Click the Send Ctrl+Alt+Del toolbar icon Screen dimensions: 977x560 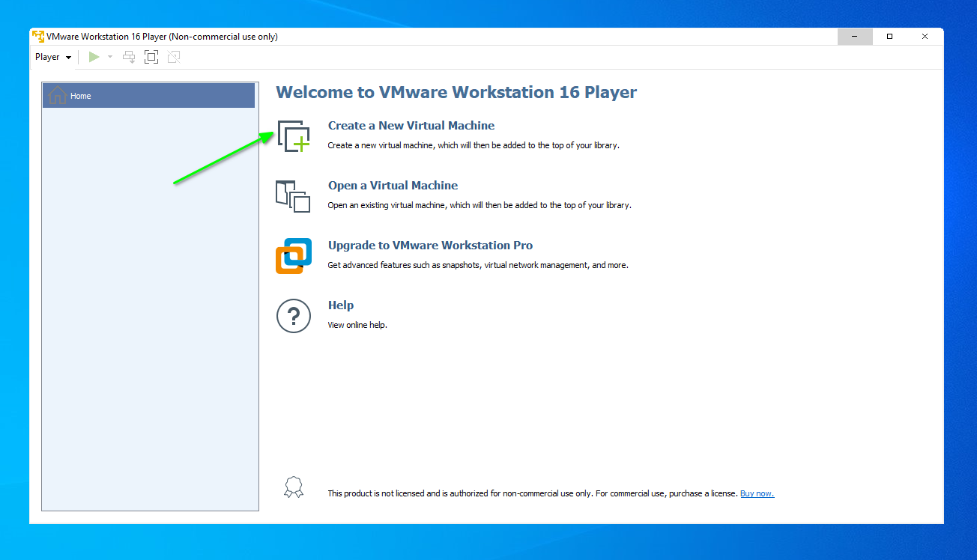(x=128, y=56)
